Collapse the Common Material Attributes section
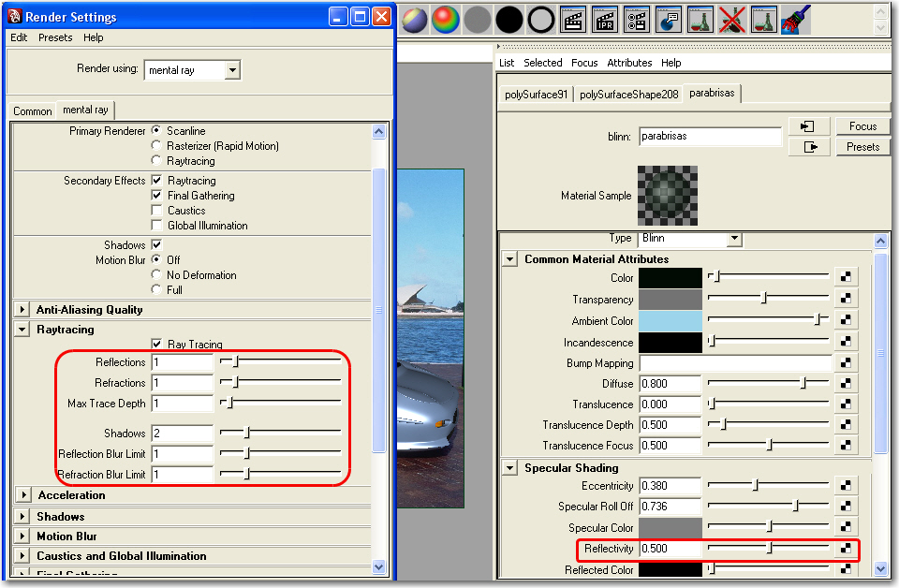The width and height of the screenshot is (899, 588). click(509, 259)
